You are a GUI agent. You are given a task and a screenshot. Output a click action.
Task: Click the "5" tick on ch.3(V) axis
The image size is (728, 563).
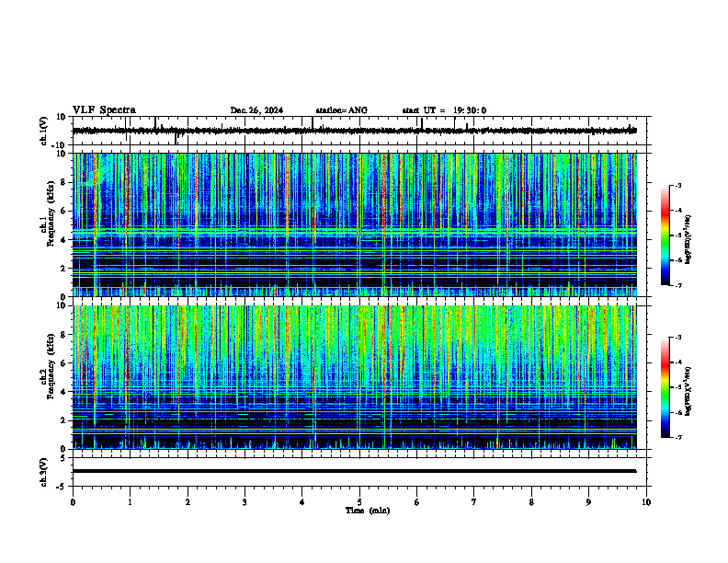[x=63, y=457]
